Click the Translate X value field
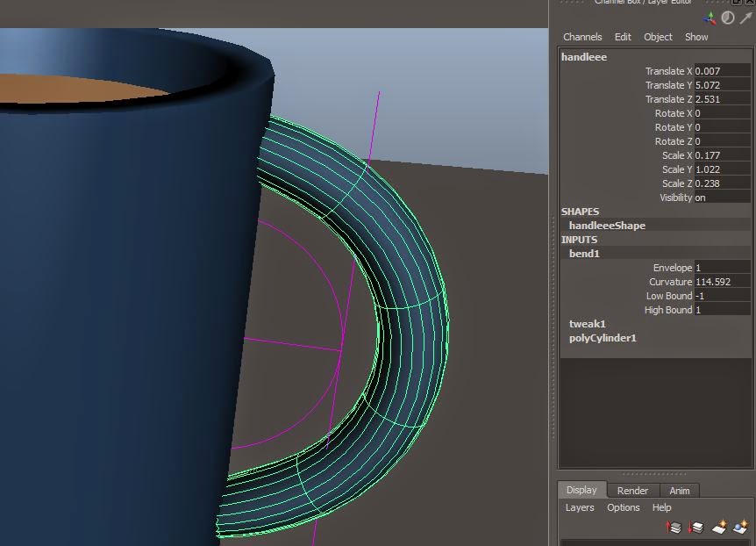Viewport: 756px width, 546px height. coord(722,71)
